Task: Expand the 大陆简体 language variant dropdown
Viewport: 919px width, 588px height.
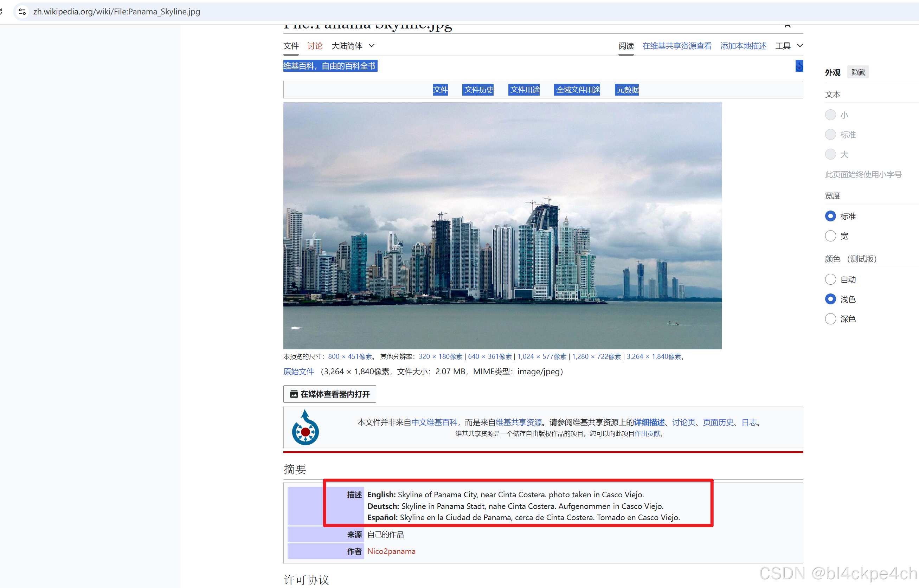Action: click(353, 46)
